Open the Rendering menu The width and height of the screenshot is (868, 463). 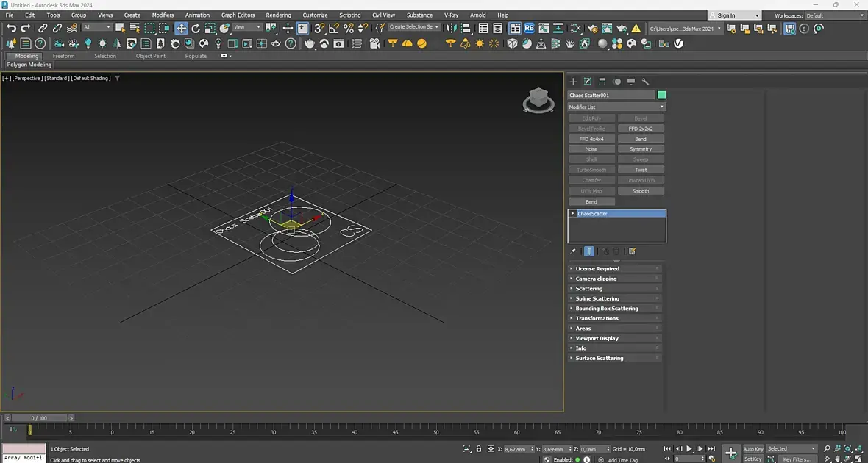coord(278,15)
